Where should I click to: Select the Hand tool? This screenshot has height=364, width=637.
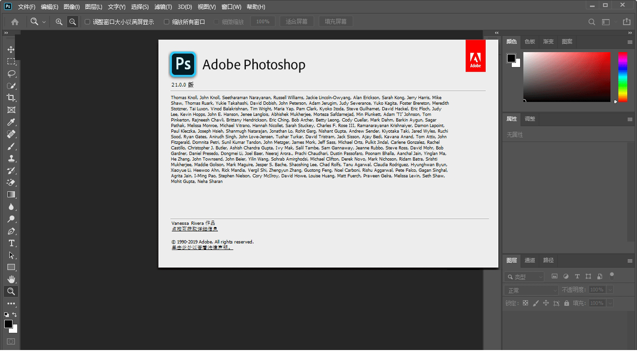coord(12,279)
